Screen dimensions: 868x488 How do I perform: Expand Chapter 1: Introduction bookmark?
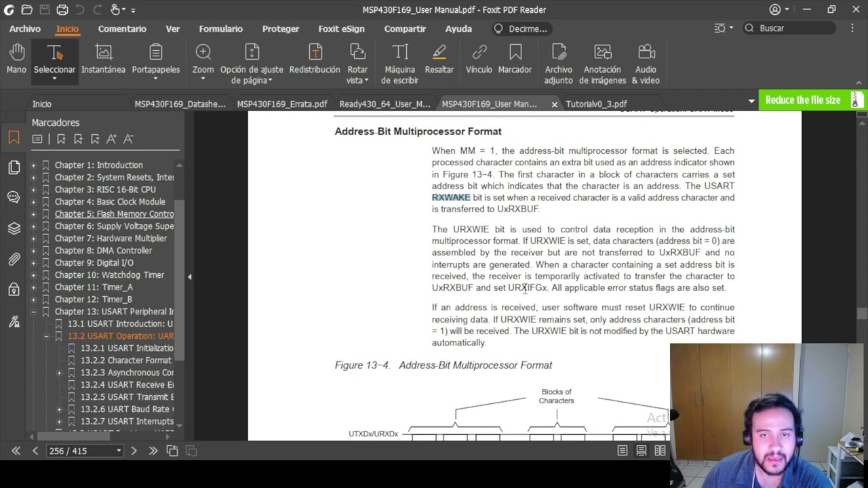click(x=33, y=165)
